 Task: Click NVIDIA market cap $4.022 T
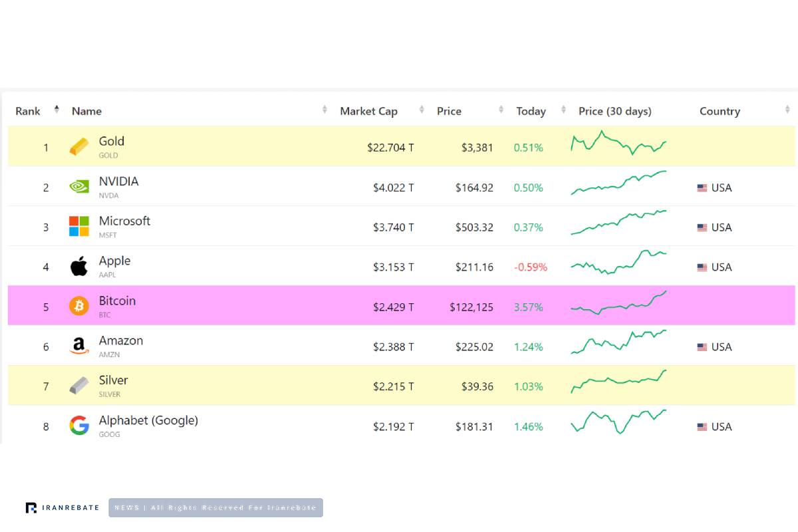click(393, 188)
